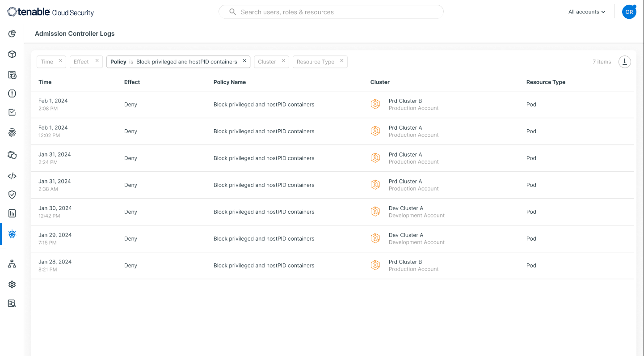The height and width of the screenshot is (356, 644).
Task: Open the Dashboard pie chart icon
Action: 12,34
